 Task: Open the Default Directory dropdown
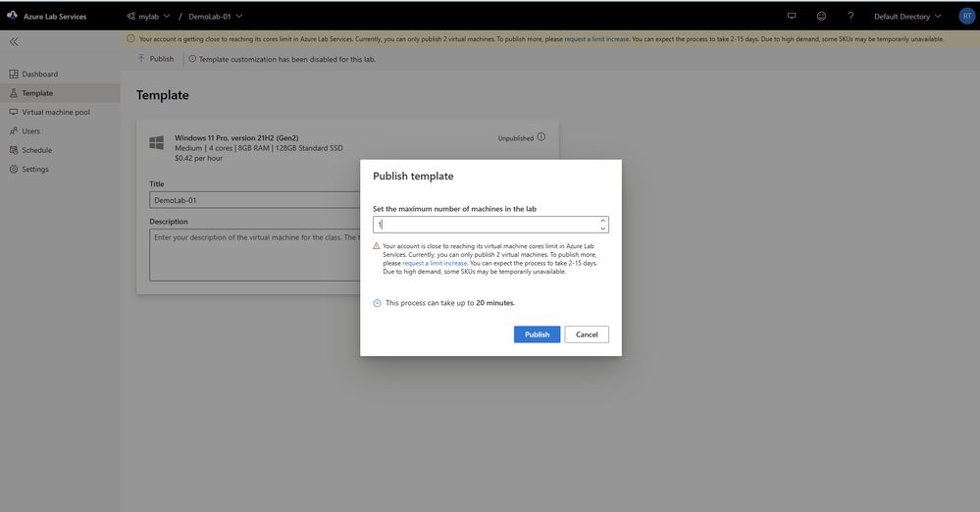[x=907, y=17]
